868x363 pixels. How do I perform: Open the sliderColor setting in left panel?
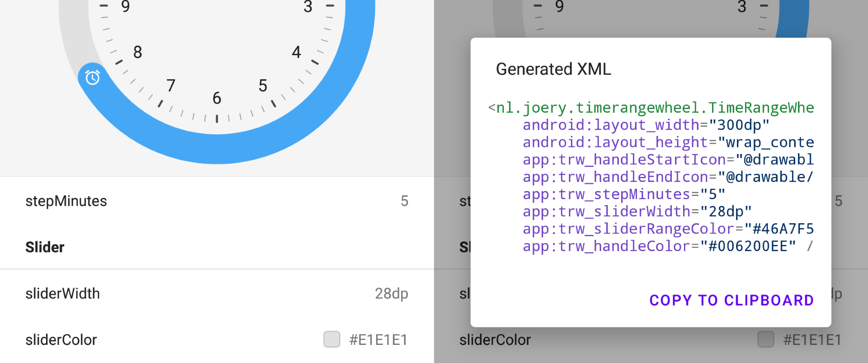tap(217, 339)
